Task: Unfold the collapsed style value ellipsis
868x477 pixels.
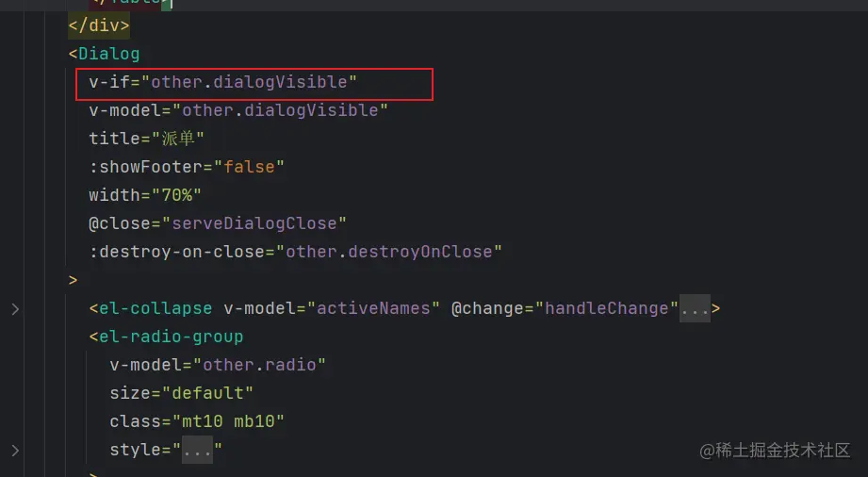Action: (197, 450)
